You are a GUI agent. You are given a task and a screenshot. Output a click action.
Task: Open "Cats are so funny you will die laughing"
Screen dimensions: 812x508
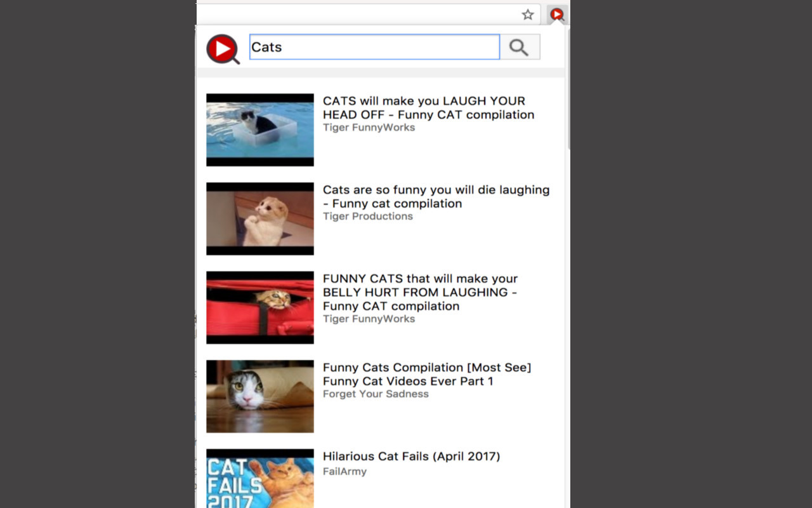pyautogui.click(x=436, y=197)
